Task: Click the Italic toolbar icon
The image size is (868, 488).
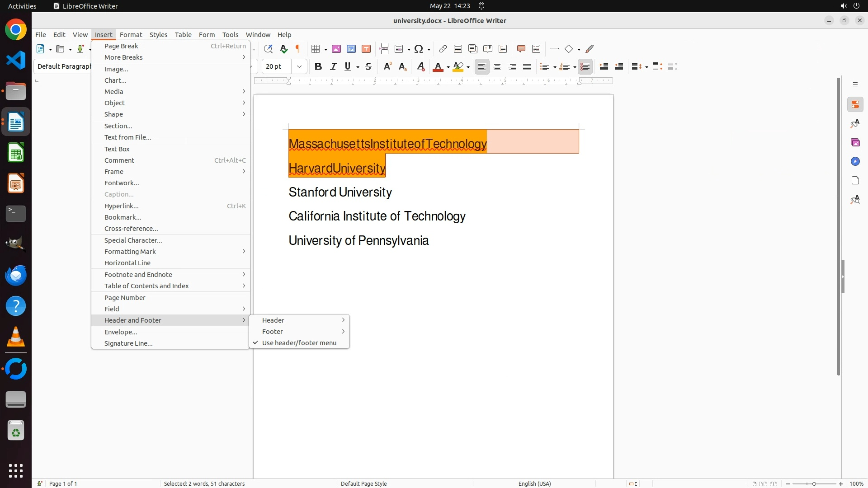Action: [334, 67]
